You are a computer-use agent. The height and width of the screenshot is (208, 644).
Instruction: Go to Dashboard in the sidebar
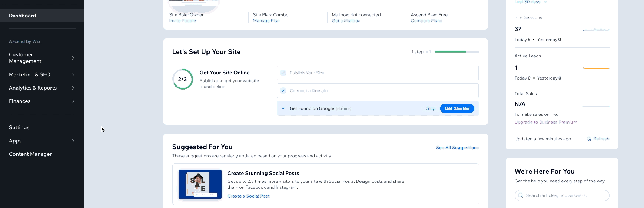tap(23, 16)
